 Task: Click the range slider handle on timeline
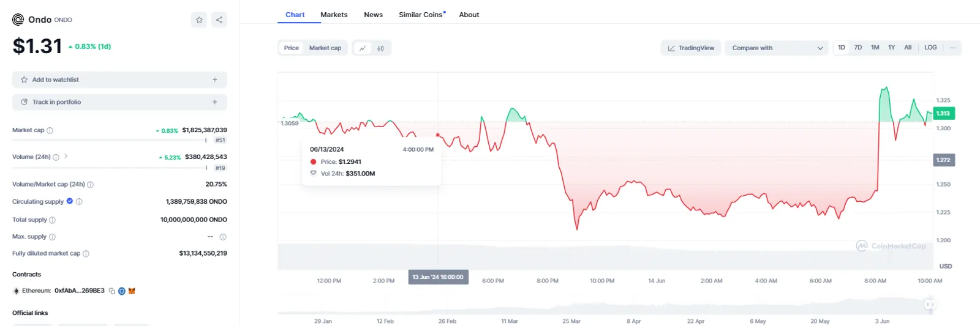point(930,304)
